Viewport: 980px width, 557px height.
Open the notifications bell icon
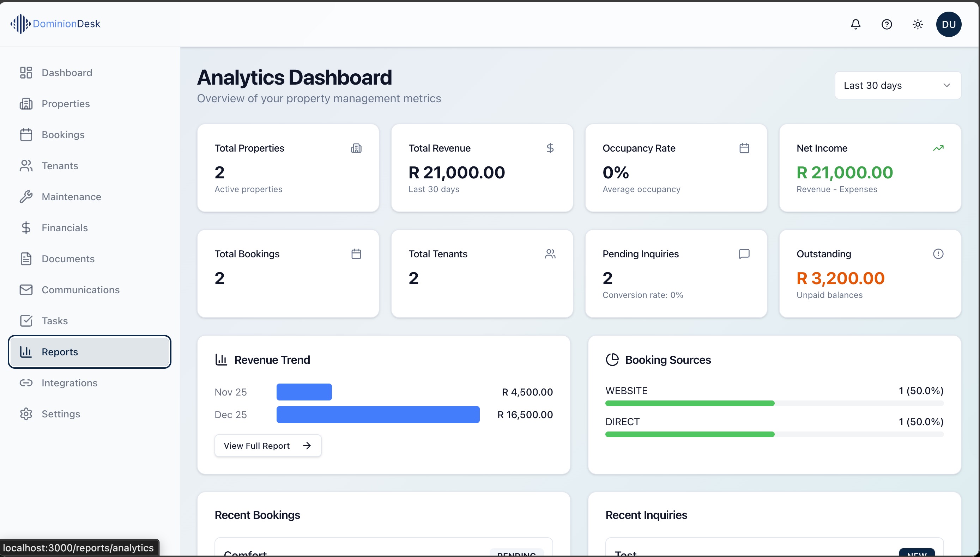pos(855,24)
